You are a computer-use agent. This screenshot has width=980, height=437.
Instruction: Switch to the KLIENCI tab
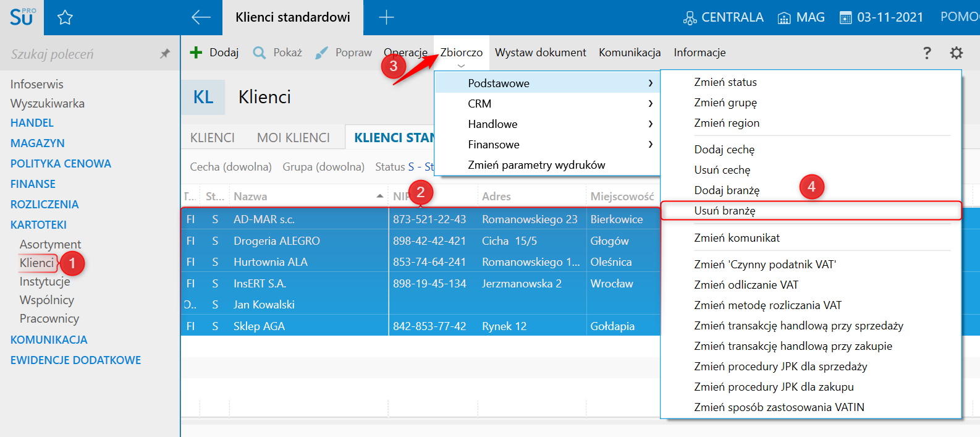[213, 138]
